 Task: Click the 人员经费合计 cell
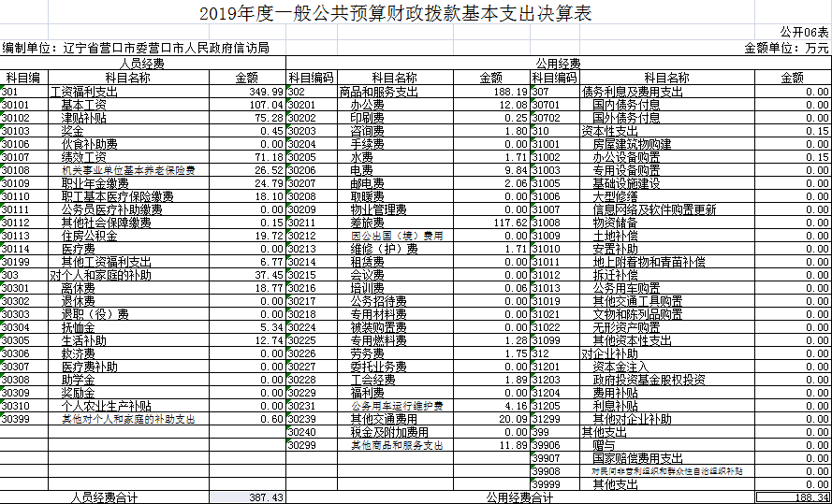[x=105, y=497]
